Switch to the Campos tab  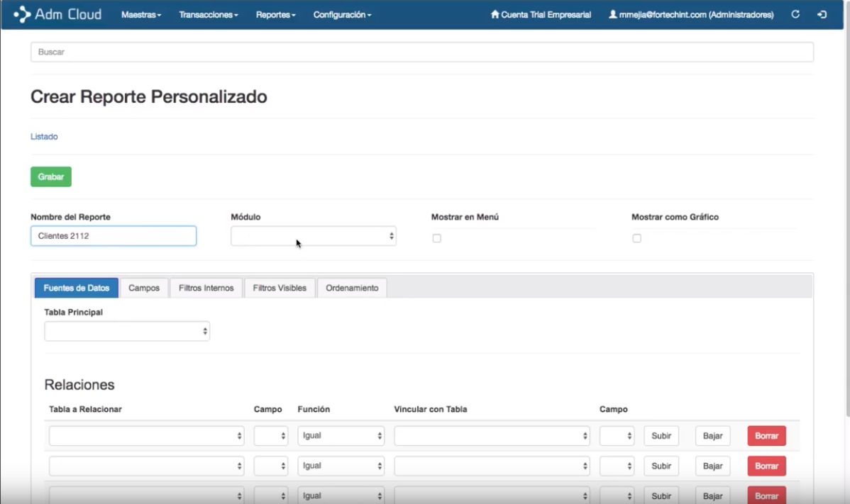[x=143, y=288]
